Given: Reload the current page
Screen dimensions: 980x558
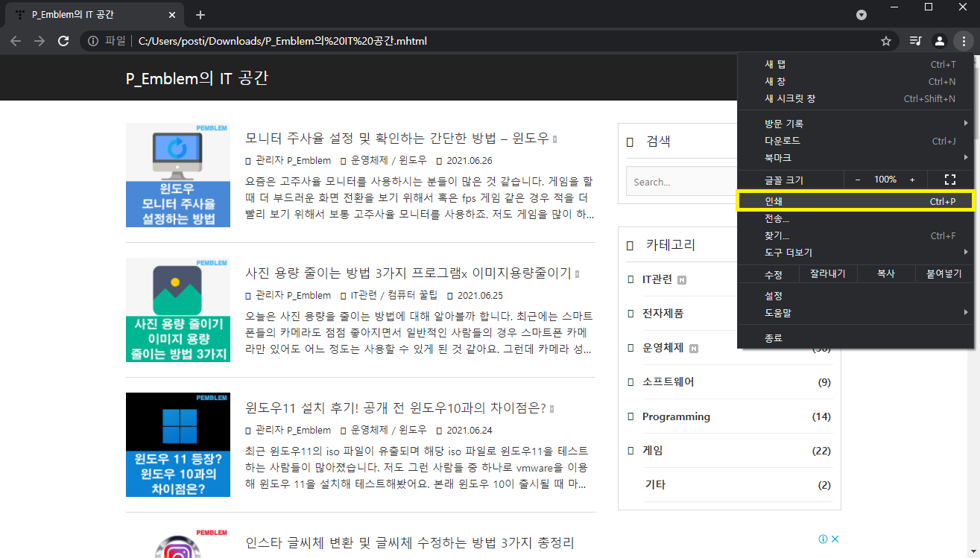Looking at the screenshot, I should pyautogui.click(x=63, y=41).
